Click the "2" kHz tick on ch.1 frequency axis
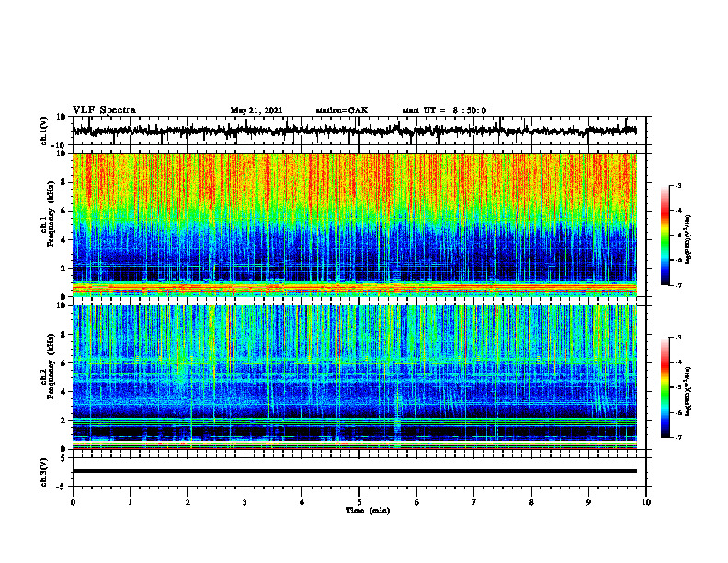The width and height of the screenshot is (728, 563). tap(64, 269)
